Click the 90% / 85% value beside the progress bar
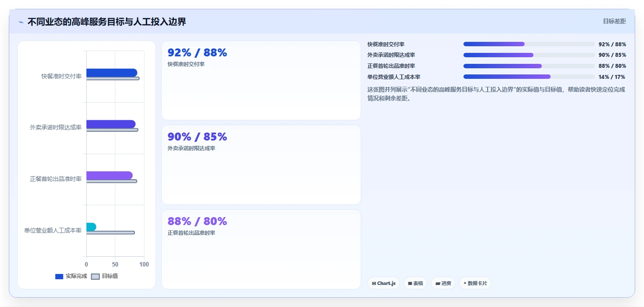The height and width of the screenshot is (307, 644). pos(612,55)
